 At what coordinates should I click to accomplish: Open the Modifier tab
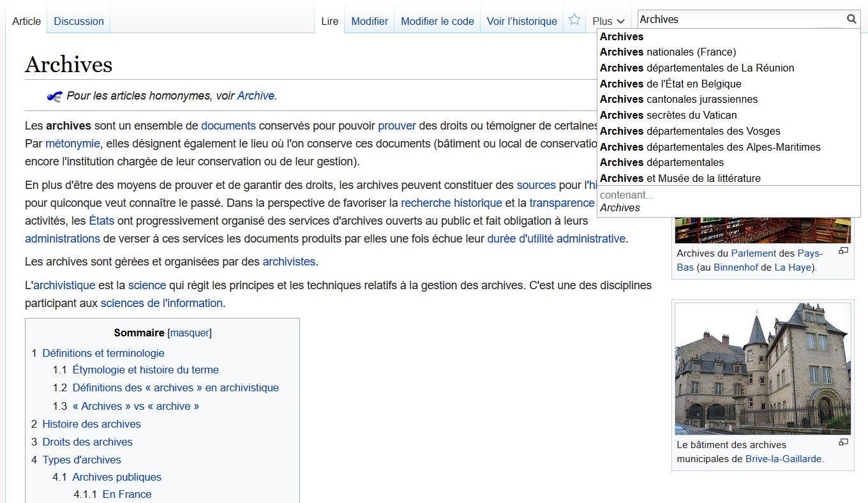[x=370, y=21]
